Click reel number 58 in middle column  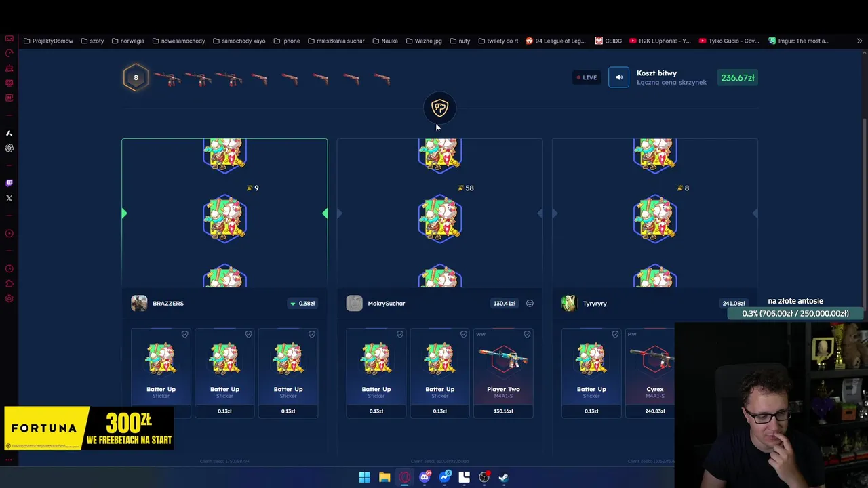(469, 188)
